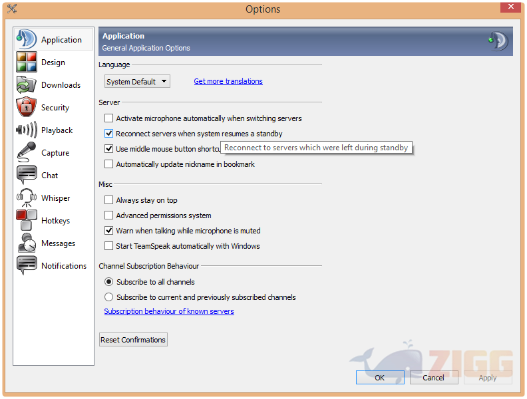Screen dimensions: 527x399
Task: Click the Playback speaker icon
Action: point(26,130)
